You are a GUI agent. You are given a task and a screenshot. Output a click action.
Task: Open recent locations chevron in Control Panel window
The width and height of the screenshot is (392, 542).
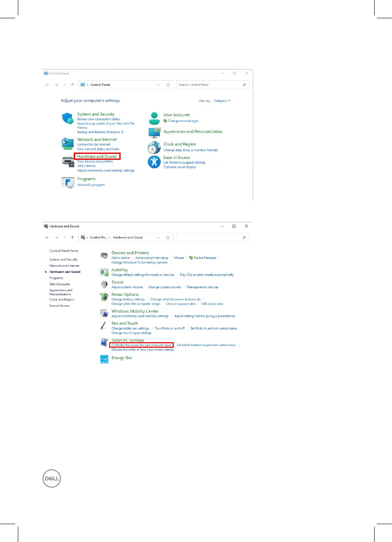(x=65, y=85)
